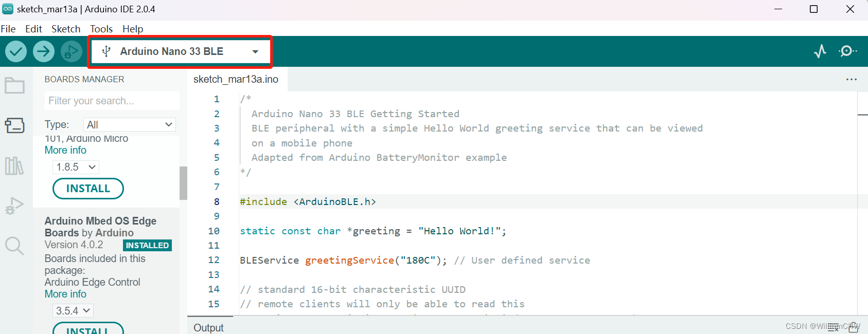This screenshot has height=334, width=868.
Task: Click the 'Arduino Nano 33 BLE Getting Started' comment
Action: 355,114
